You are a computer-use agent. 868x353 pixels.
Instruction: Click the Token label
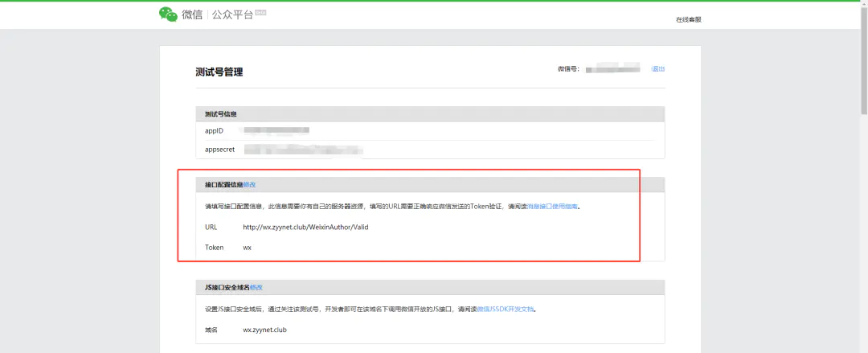click(x=215, y=248)
